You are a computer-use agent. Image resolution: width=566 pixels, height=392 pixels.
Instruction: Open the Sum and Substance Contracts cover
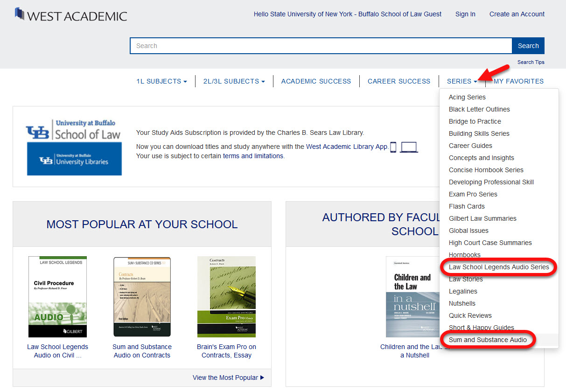pos(142,296)
